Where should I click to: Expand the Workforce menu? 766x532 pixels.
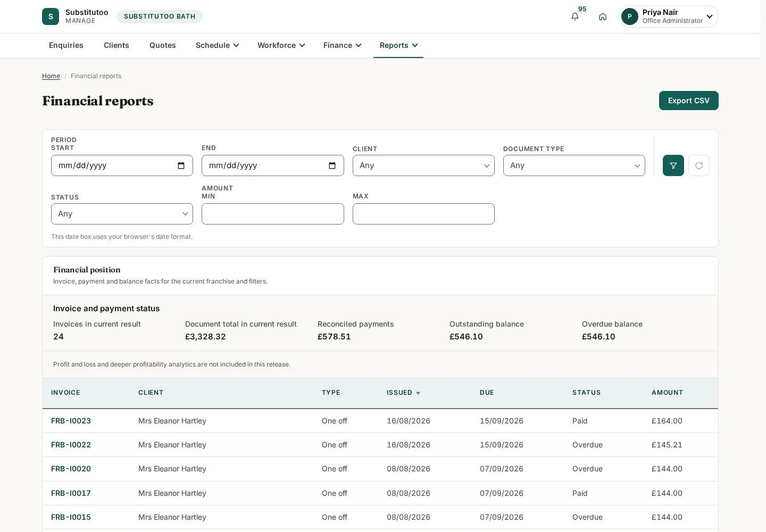point(281,45)
